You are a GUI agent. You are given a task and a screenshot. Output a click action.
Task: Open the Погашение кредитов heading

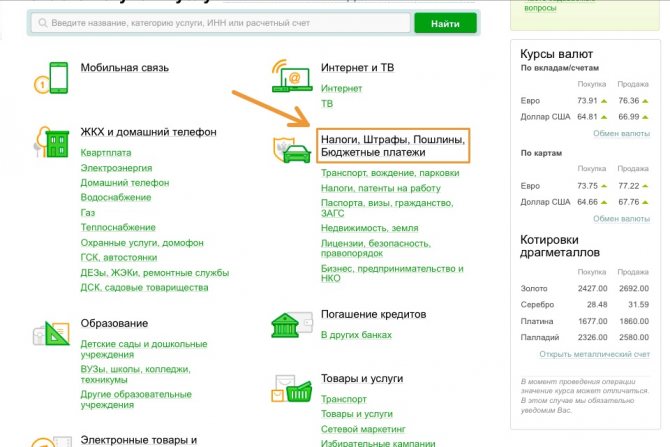pos(373,315)
